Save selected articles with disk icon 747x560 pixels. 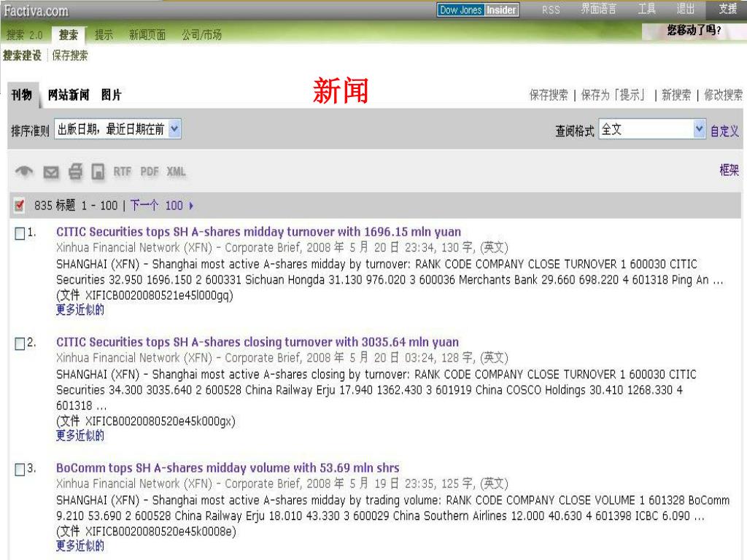coord(98,172)
